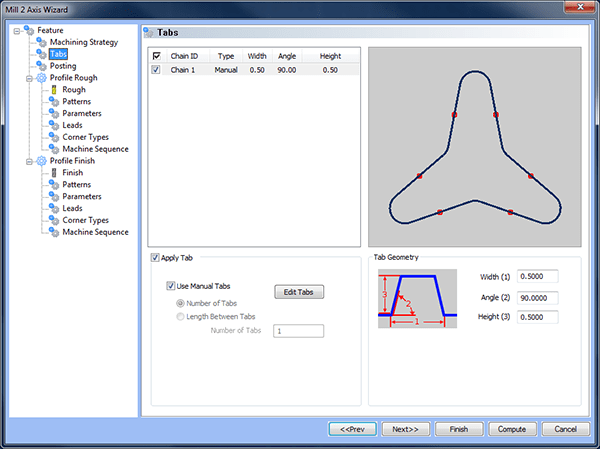Click the Type column header

[226, 56]
